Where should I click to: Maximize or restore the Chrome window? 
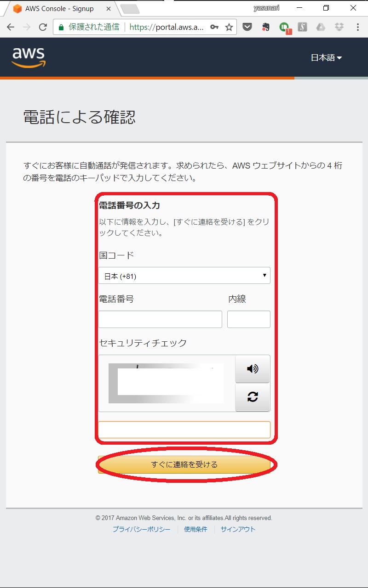pos(326,8)
